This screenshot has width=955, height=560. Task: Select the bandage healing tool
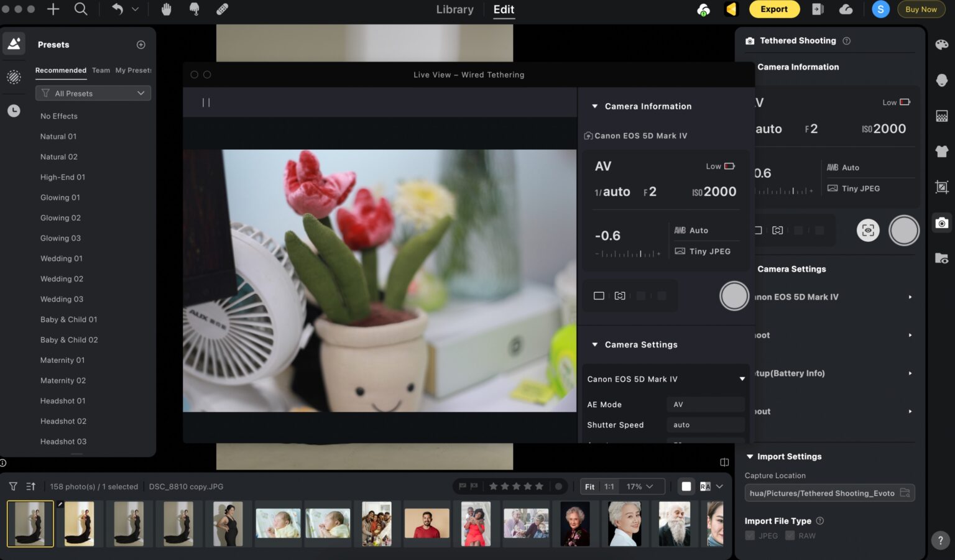coord(222,9)
